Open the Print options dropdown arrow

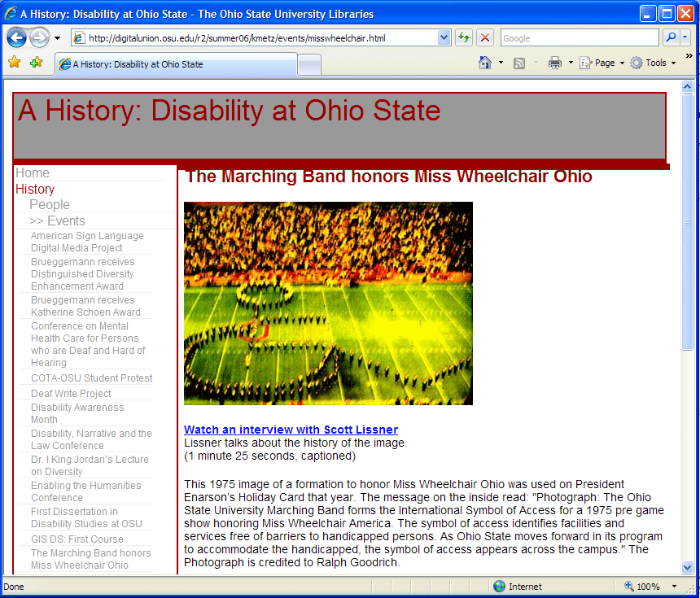(571, 63)
